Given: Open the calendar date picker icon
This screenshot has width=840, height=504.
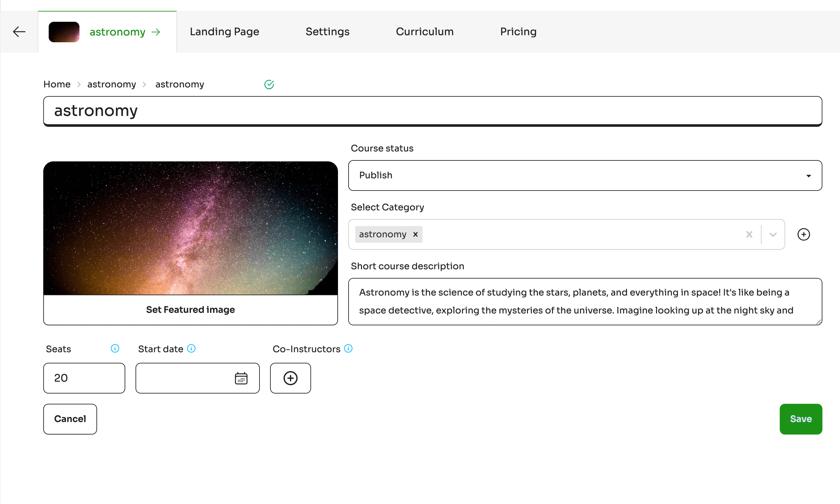Looking at the screenshot, I should coord(241,378).
